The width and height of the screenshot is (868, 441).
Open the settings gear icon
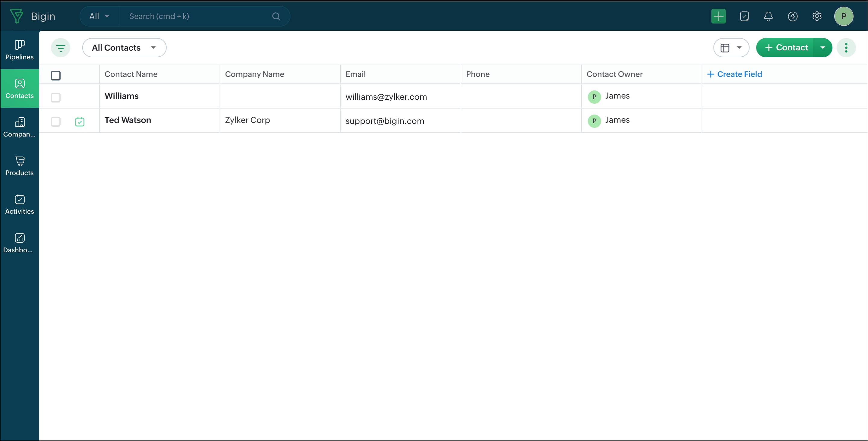817,16
